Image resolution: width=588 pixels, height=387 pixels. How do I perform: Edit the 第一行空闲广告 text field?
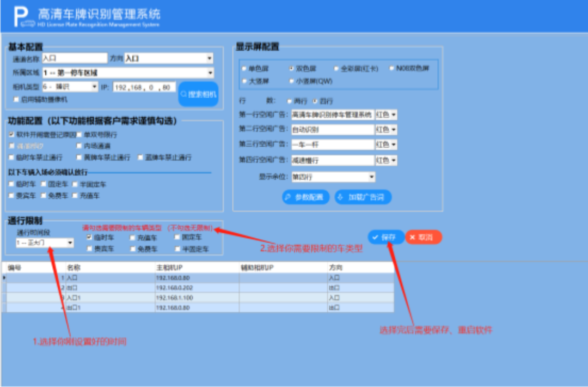click(x=333, y=115)
